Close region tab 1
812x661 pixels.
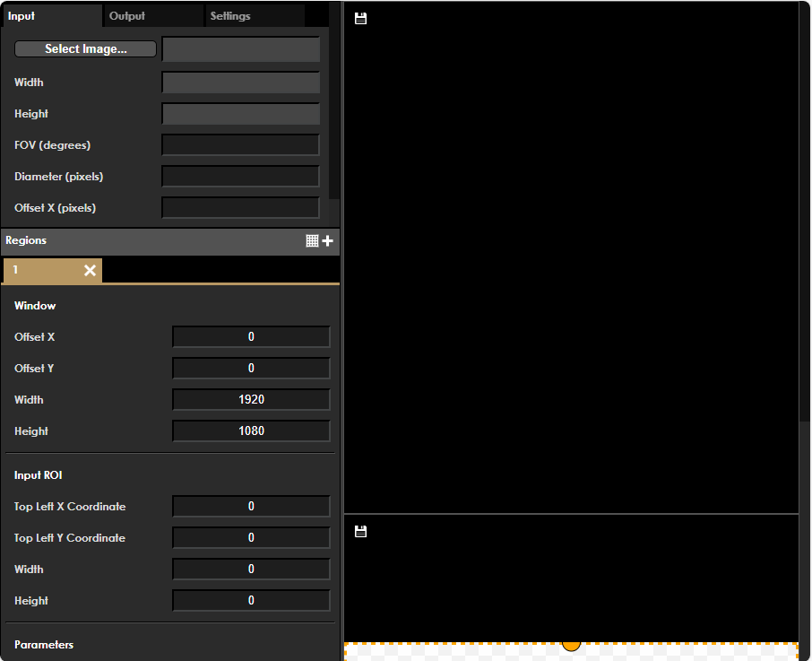[x=90, y=271]
